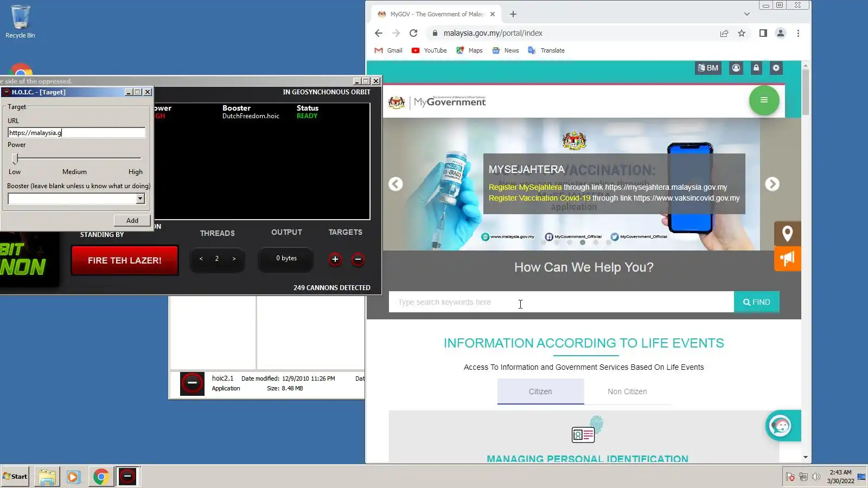The image size is (868, 488).
Task: Open Translate bookmark
Action: pyautogui.click(x=546, y=50)
